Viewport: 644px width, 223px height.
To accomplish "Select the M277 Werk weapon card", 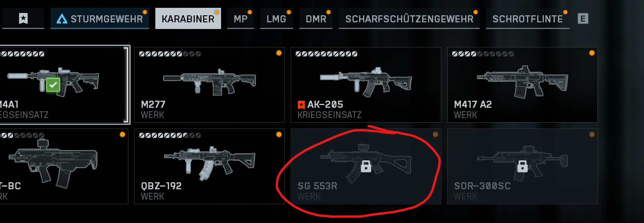I will pyautogui.click(x=209, y=85).
